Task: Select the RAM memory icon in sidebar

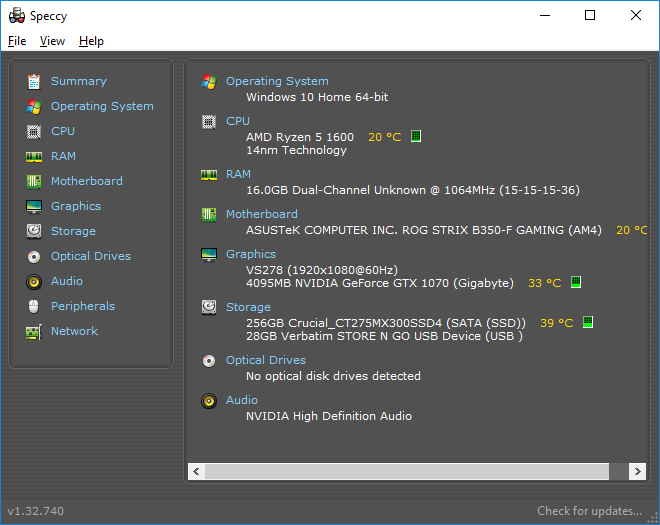Action: 34,156
